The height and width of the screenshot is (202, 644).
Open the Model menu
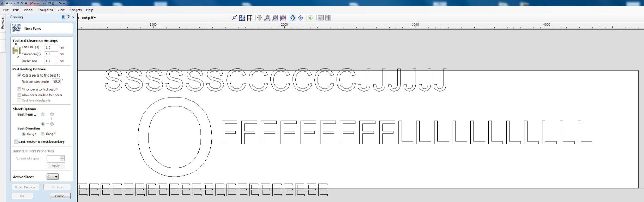point(28,9)
